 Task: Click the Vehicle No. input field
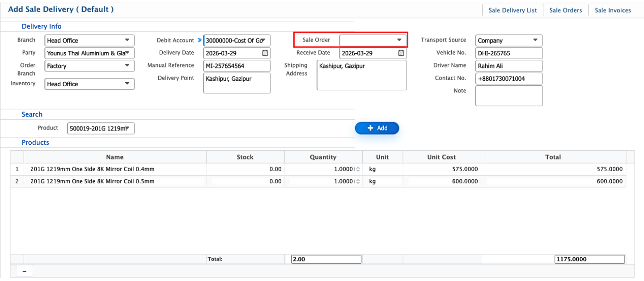point(508,53)
